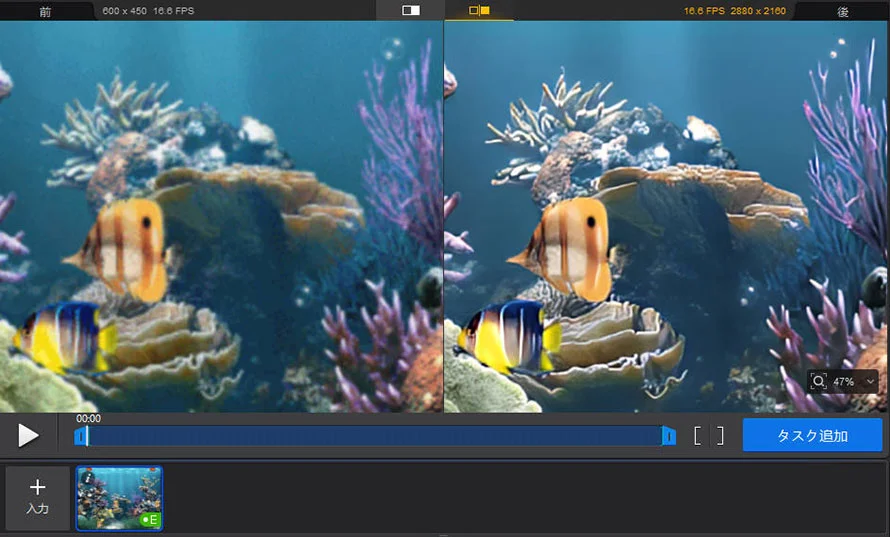
Task: Click the source 16.6 FPS text
Action: [x=174, y=11]
